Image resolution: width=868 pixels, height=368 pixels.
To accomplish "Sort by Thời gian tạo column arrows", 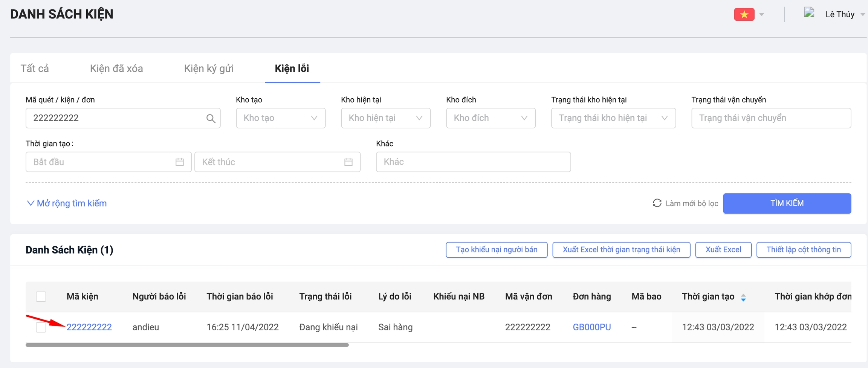I will 743,297.
